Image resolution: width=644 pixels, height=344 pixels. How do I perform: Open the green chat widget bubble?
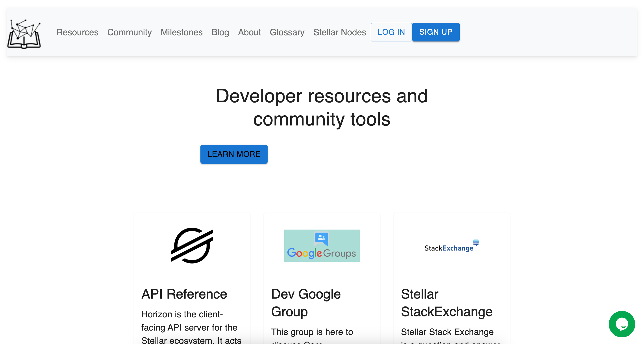tap(622, 324)
